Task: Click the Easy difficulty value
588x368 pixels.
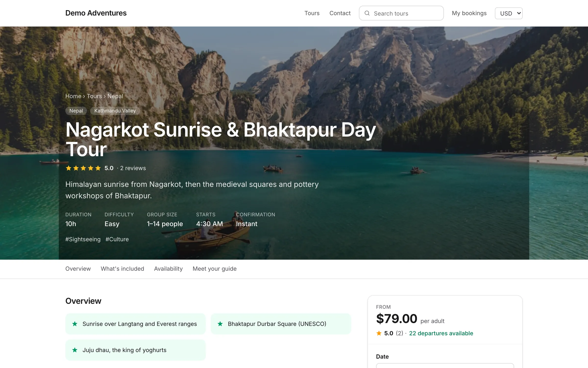Action: (x=112, y=224)
